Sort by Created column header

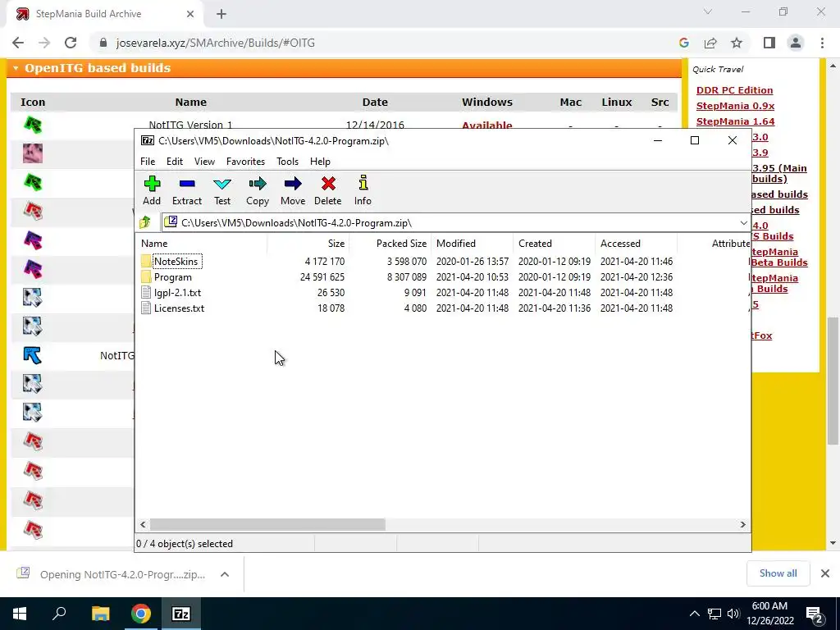pos(554,243)
